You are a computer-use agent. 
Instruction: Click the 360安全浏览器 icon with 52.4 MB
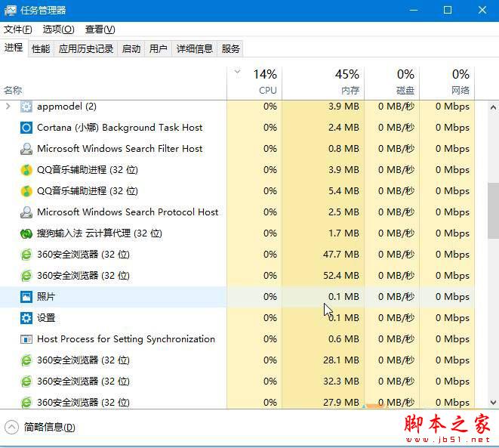point(26,276)
